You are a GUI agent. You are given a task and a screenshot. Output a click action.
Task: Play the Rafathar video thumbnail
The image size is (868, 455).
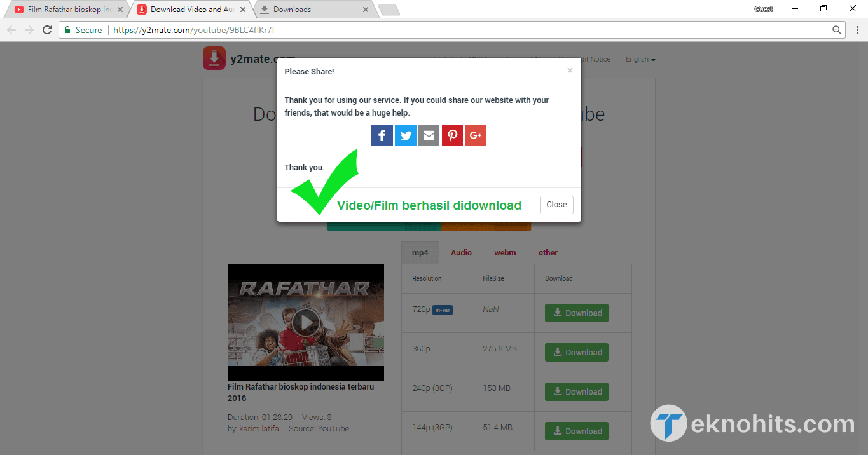(x=306, y=323)
